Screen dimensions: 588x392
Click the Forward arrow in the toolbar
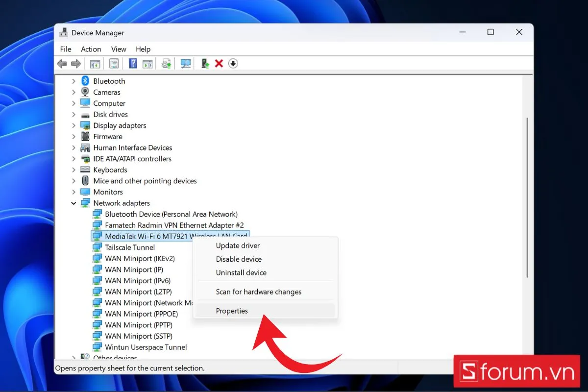pos(76,64)
